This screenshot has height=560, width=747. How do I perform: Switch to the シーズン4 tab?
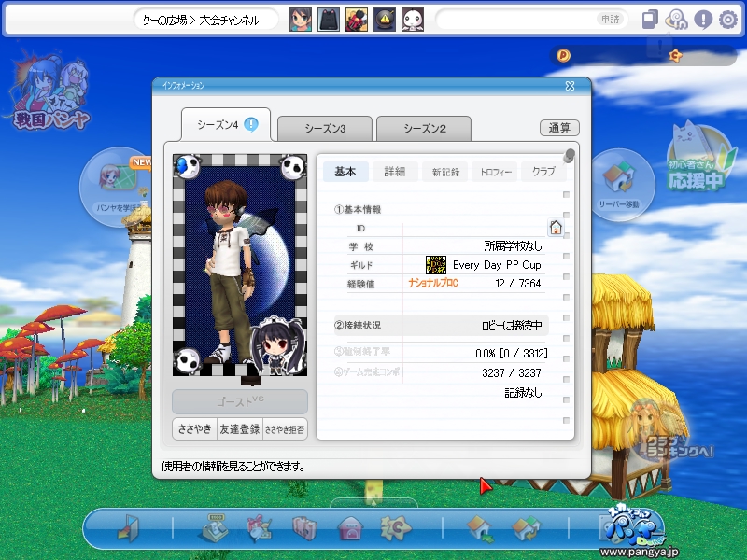(x=226, y=125)
